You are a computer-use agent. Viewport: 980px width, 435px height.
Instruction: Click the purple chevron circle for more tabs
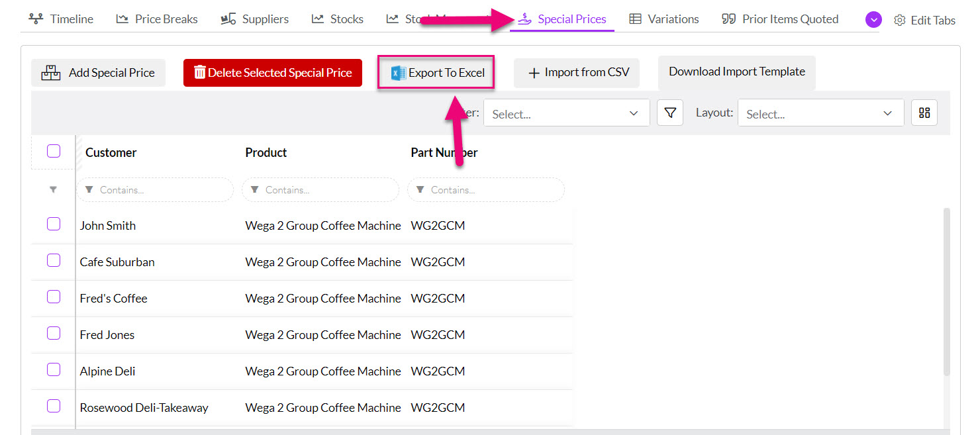point(873,20)
